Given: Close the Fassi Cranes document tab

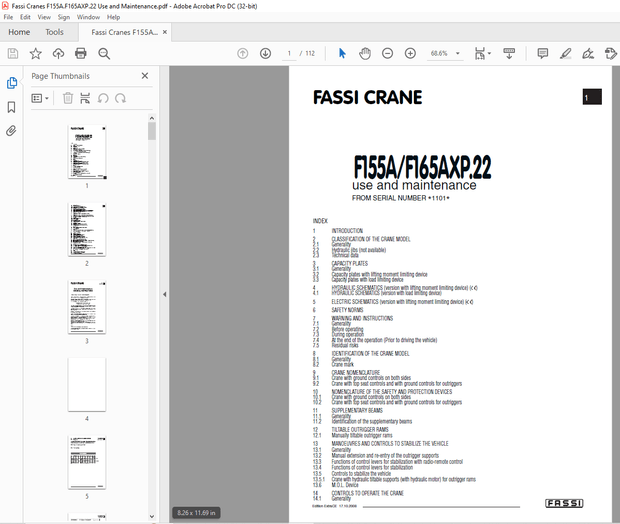Looking at the screenshot, I should point(165,32).
